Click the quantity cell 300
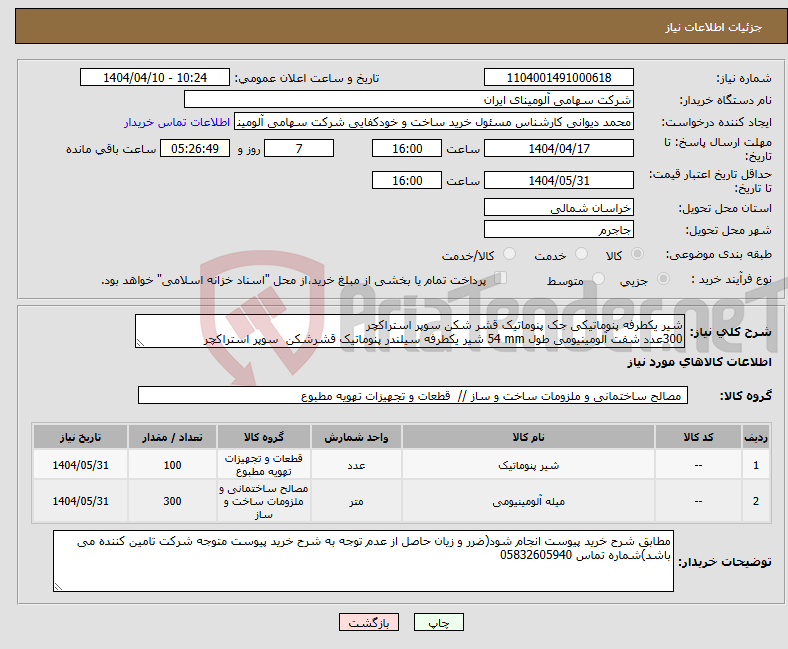788x649 pixels. (172, 501)
